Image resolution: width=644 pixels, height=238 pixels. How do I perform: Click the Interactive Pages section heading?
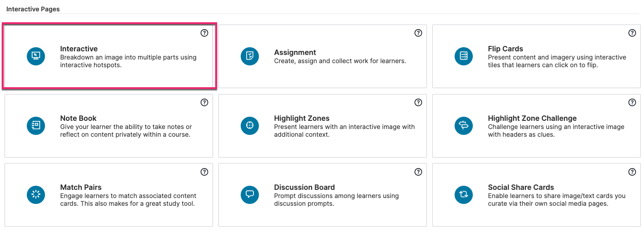pos(33,9)
